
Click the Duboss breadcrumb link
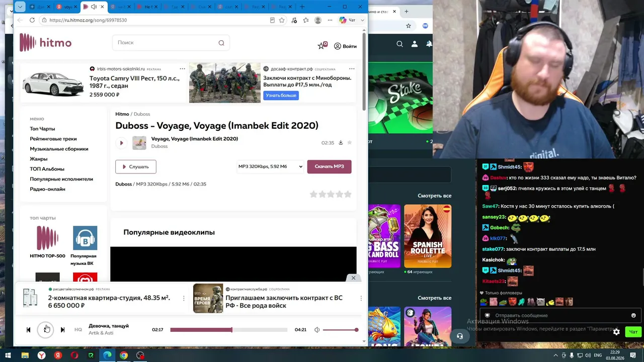[x=142, y=114]
